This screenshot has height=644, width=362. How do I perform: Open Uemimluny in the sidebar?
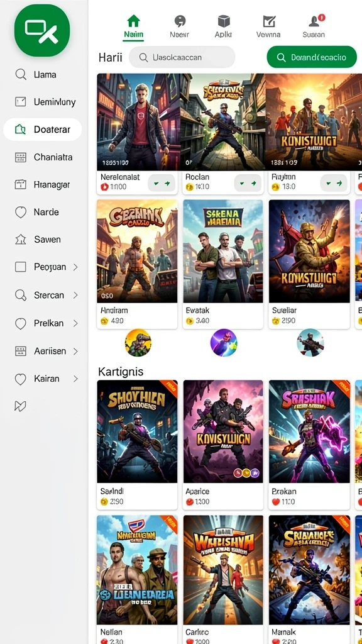point(43,102)
